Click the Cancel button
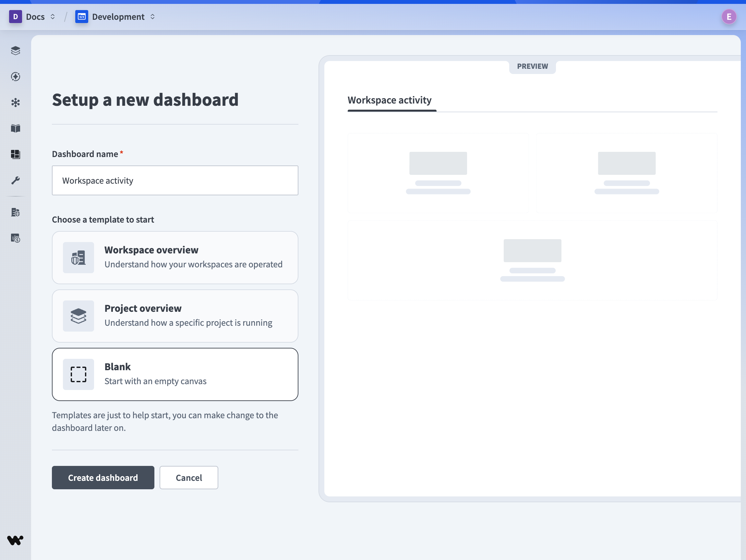746x560 pixels. [188, 477]
